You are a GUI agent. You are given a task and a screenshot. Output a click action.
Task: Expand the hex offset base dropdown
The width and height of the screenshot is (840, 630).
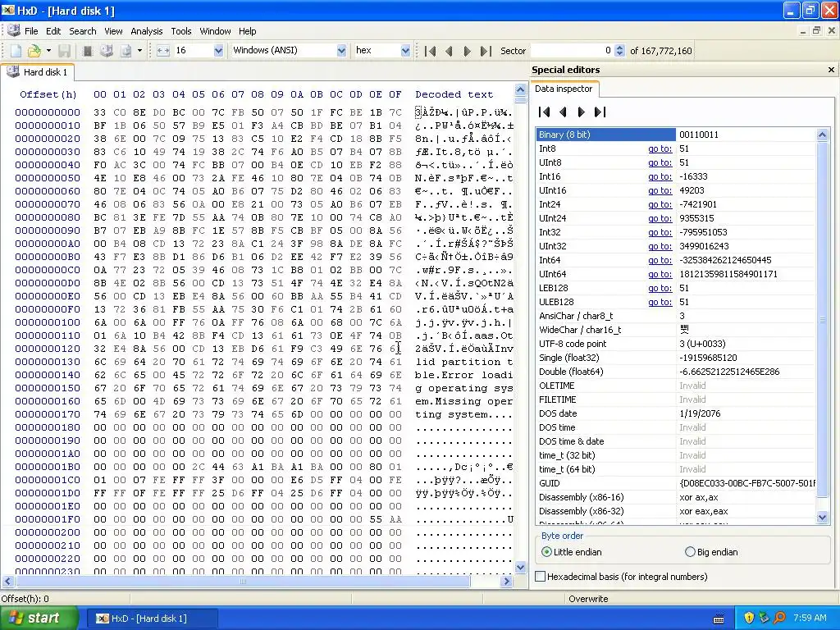(x=405, y=51)
